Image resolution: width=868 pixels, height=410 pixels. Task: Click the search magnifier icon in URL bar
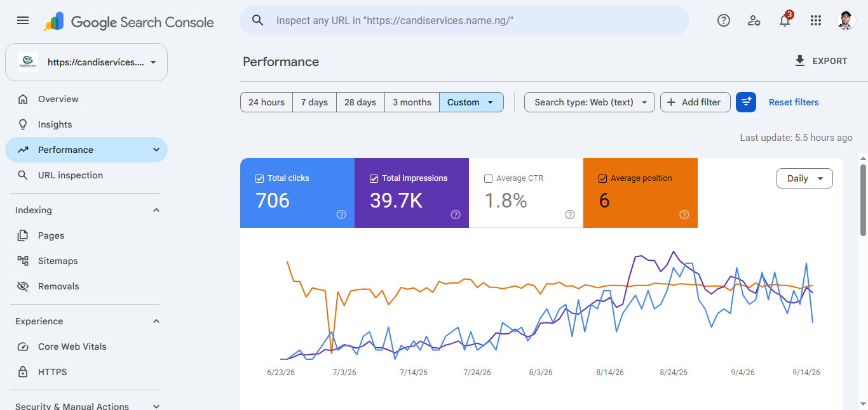pyautogui.click(x=257, y=20)
